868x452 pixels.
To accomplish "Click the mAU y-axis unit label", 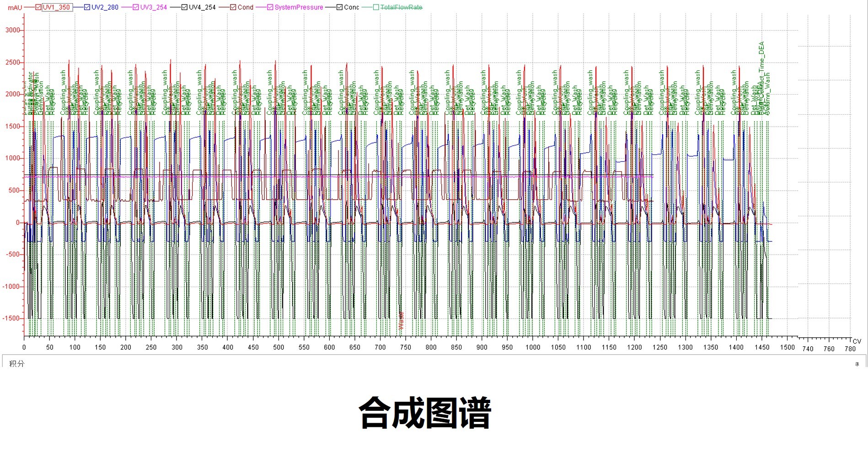I will click(x=15, y=8).
